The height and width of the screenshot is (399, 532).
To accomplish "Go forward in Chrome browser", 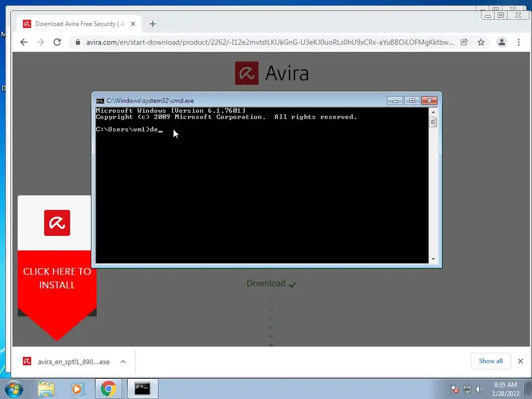I will tap(41, 42).
